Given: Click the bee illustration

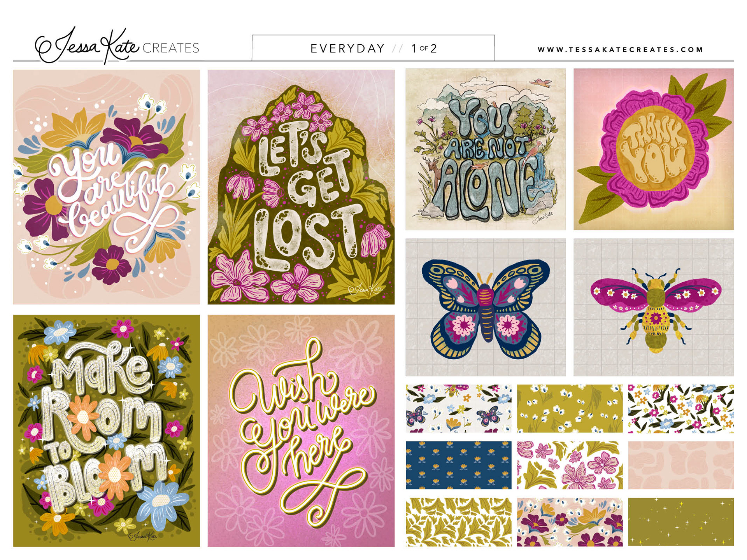Looking at the screenshot, I should pyautogui.click(x=654, y=307).
